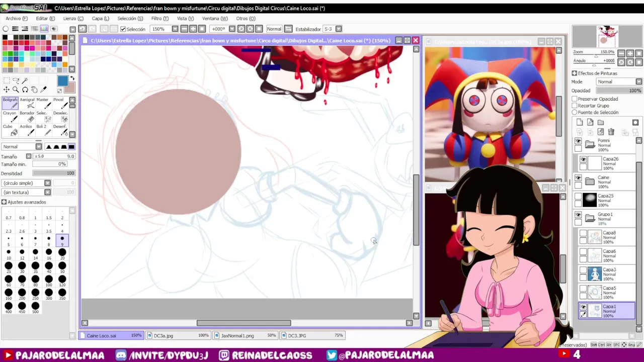Show the color wheel panel toggle
The image size is (644, 362).
[6, 29]
